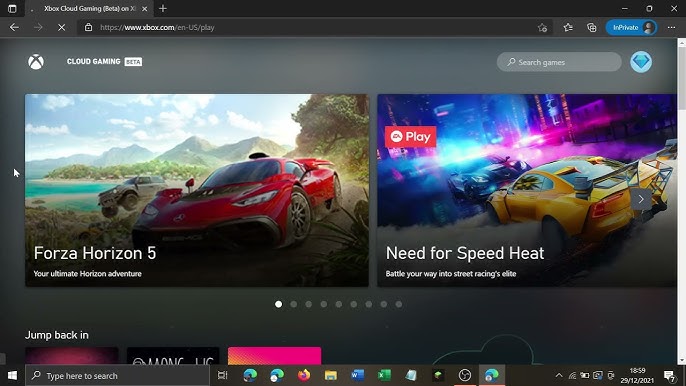
Task: Select the third carousel dot
Action: coord(308,304)
